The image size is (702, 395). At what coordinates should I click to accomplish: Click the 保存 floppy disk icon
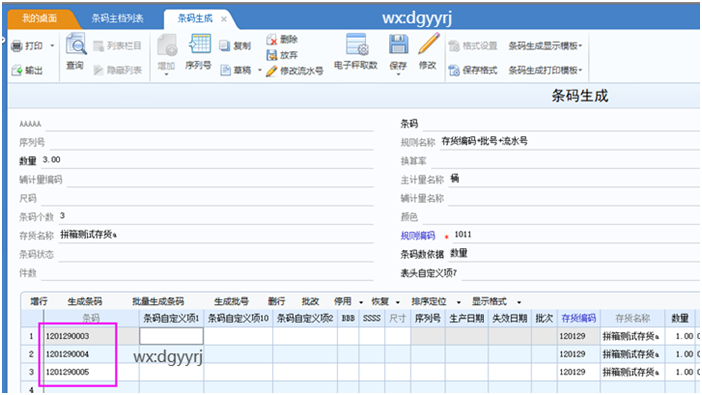click(398, 45)
